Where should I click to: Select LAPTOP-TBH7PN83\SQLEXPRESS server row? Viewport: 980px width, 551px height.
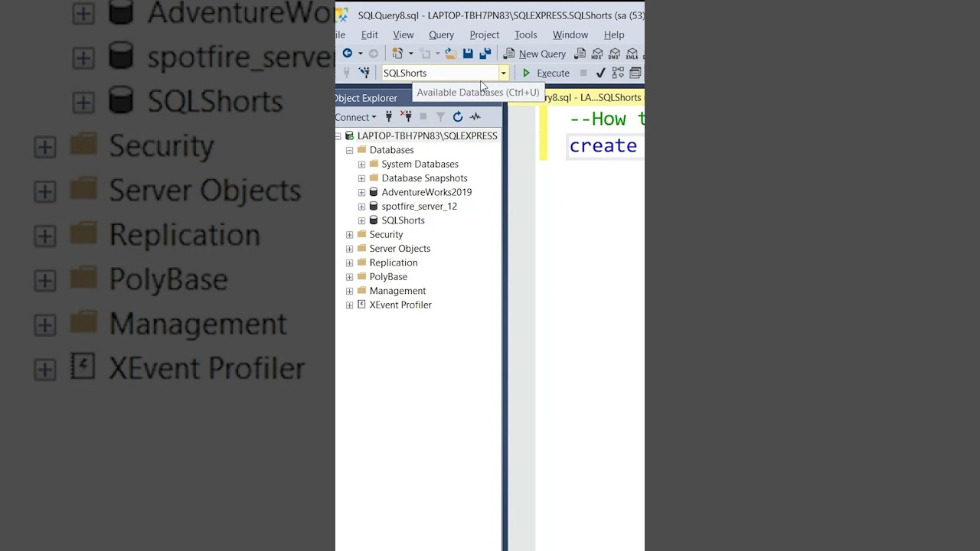pyautogui.click(x=427, y=135)
